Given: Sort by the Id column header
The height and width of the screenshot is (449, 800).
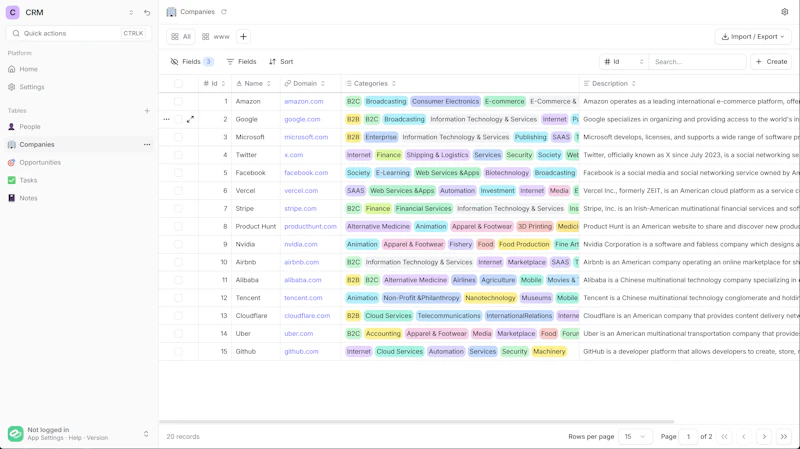Looking at the screenshot, I should (214, 84).
